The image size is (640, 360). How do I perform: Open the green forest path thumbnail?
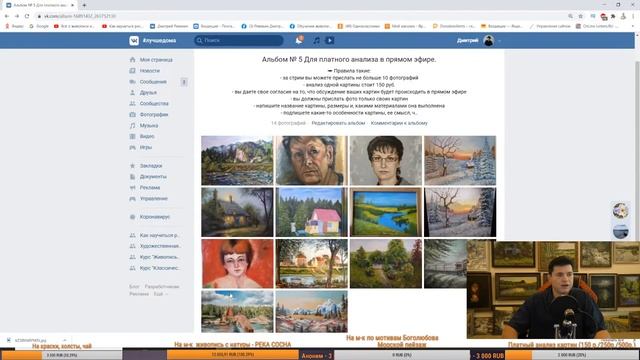(386, 264)
